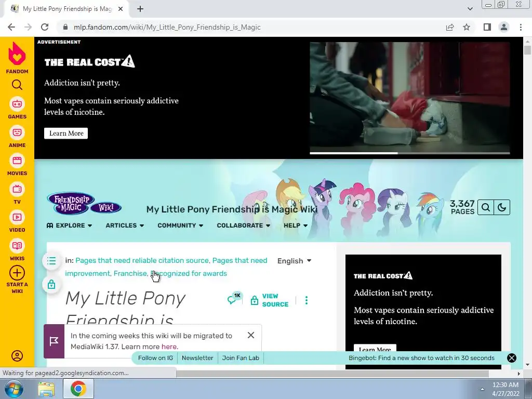Screen dimensions: 532x399
Task: Open the English language dropdown
Action: (294, 261)
